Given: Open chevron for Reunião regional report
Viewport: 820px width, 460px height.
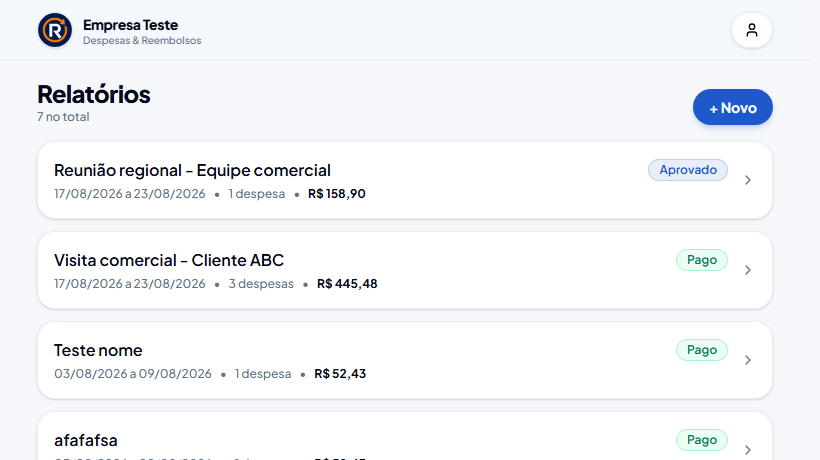Looking at the screenshot, I should pyautogui.click(x=748, y=180).
